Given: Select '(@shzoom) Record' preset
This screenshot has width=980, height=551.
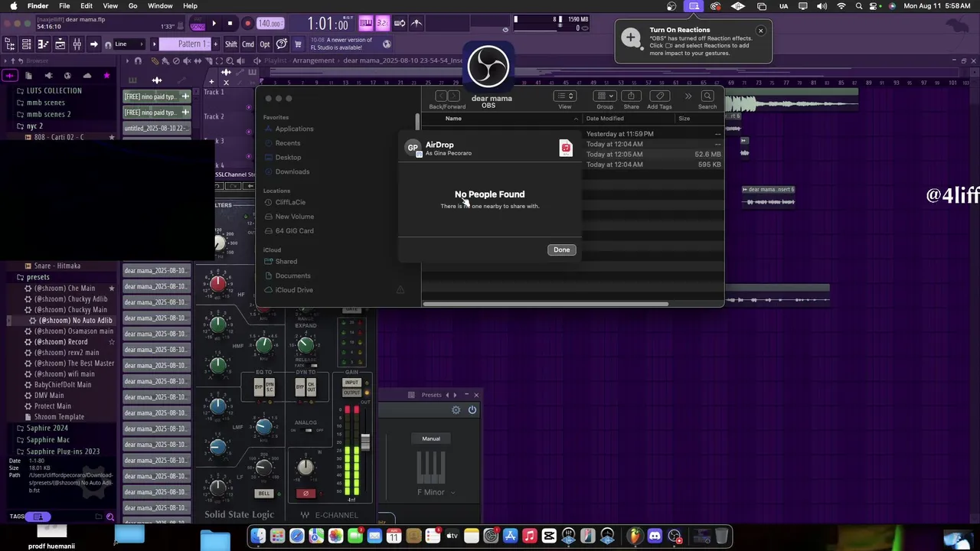Looking at the screenshot, I should click(60, 342).
